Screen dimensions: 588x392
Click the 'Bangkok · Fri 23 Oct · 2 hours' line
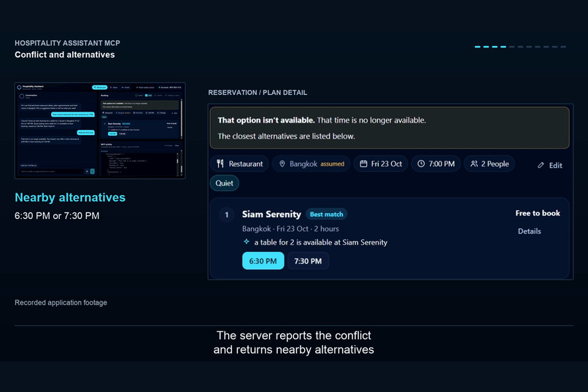(290, 228)
